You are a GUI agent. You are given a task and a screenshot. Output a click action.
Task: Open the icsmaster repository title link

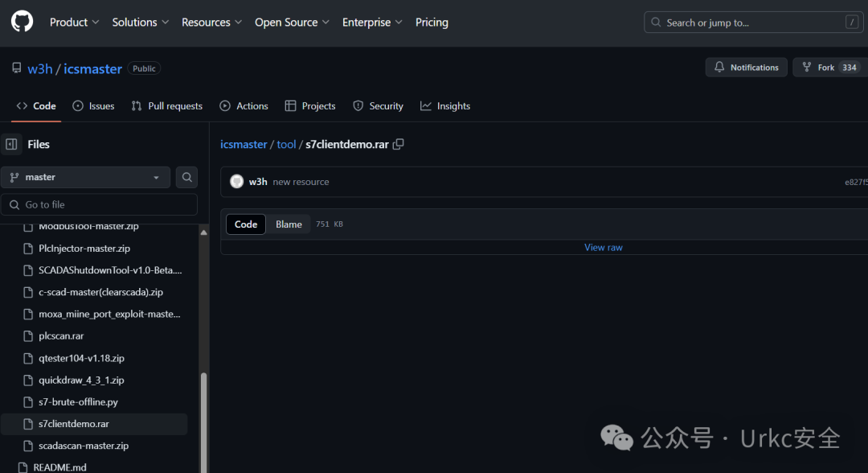[x=92, y=68]
